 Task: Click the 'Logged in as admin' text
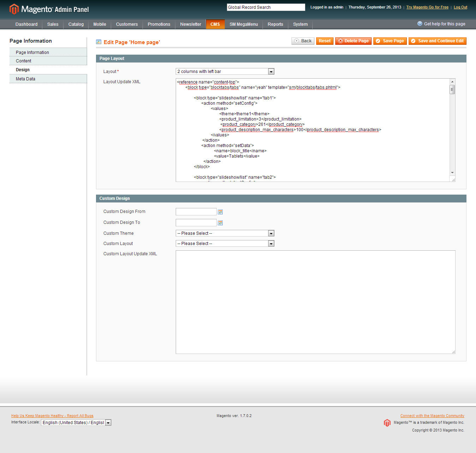(327, 7)
